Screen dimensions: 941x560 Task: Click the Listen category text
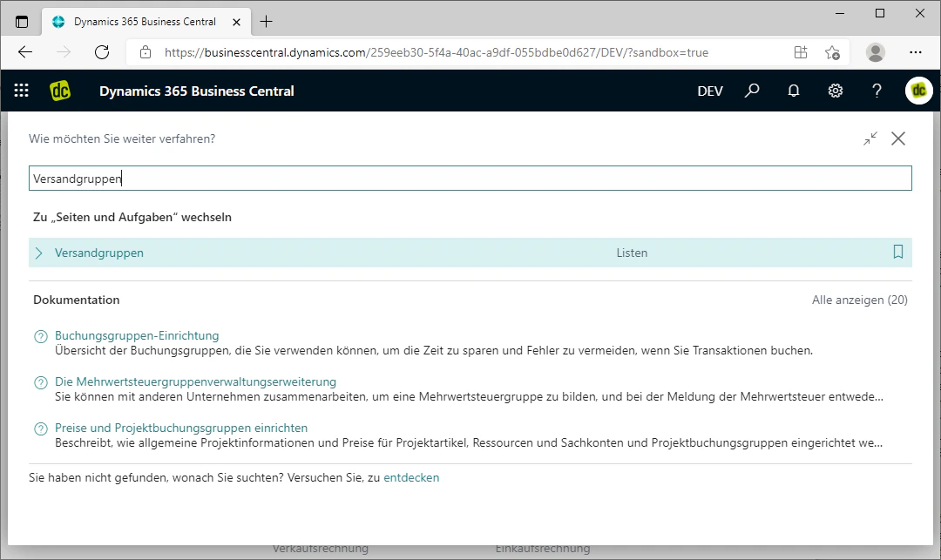tap(632, 253)
